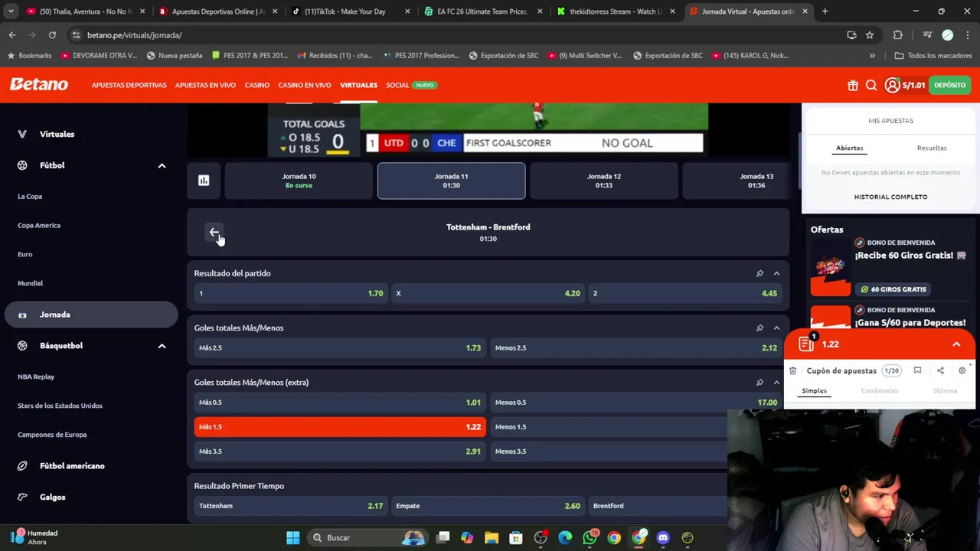Open the gift promotions icon in header
980x551 pixels.
[x=853, y=85]
